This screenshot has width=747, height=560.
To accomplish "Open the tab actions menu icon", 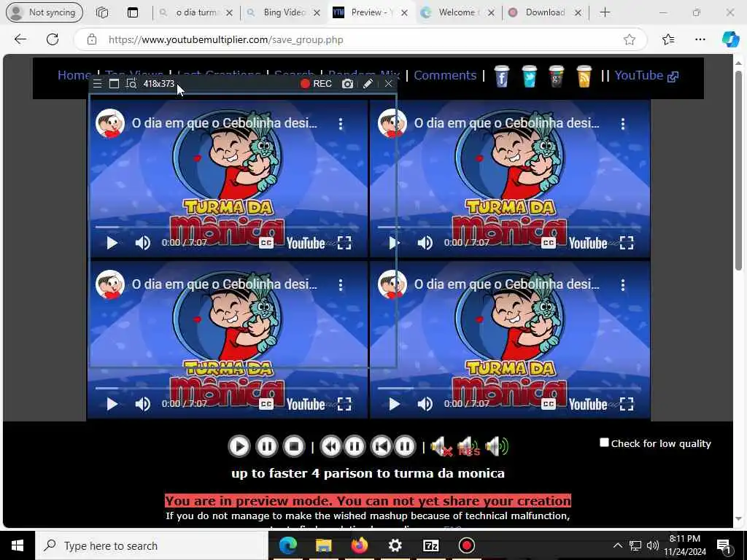I will point(133,12).
